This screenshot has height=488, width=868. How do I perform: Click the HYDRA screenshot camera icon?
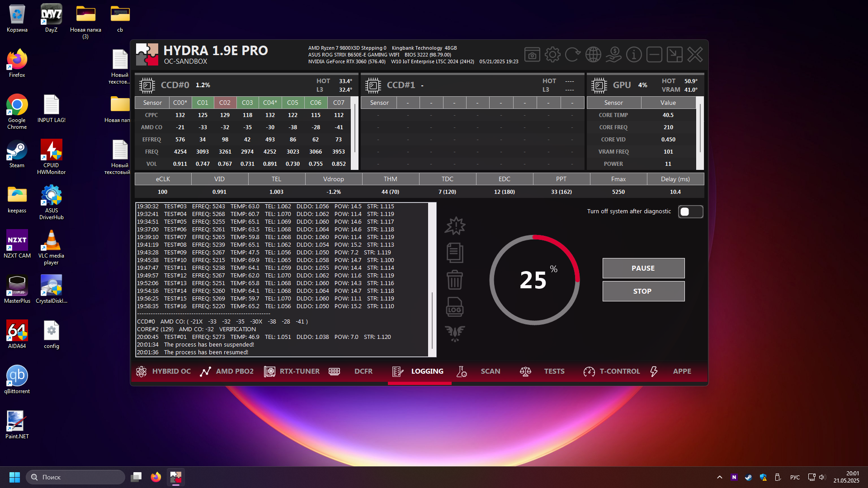click(532, 55)
